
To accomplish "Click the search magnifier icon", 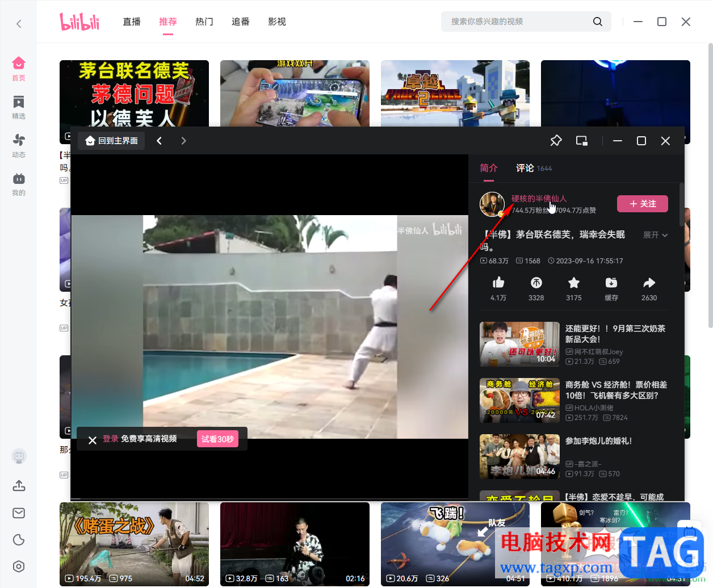I will 597,22.
